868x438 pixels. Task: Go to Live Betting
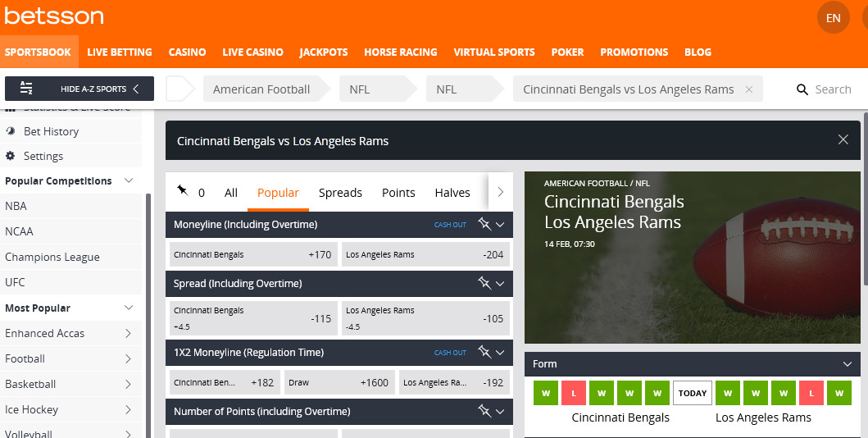(120, 52)
